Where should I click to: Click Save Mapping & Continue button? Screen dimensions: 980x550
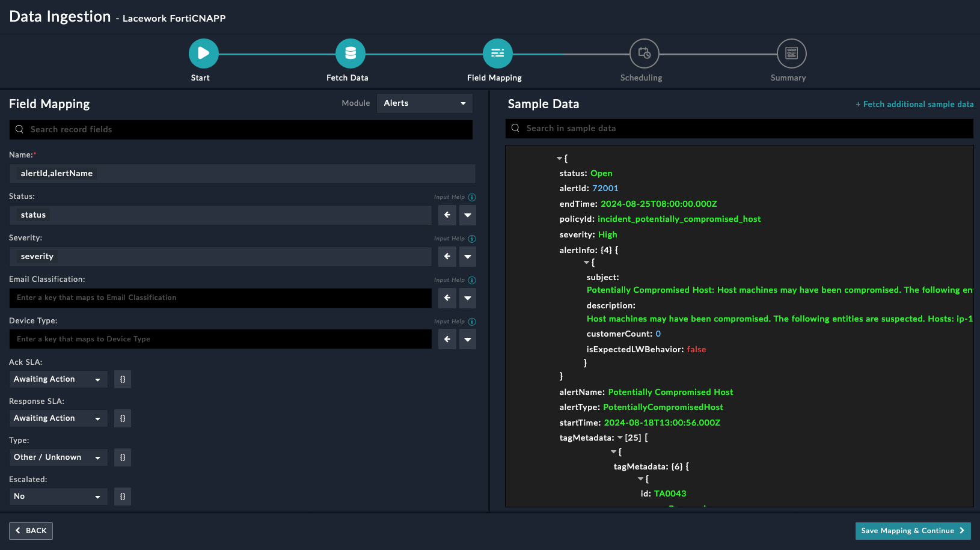coord(912,531)
